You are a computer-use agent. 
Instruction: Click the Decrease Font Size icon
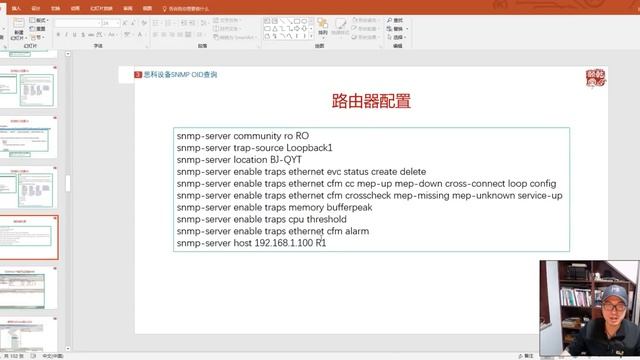click(133, 23)
